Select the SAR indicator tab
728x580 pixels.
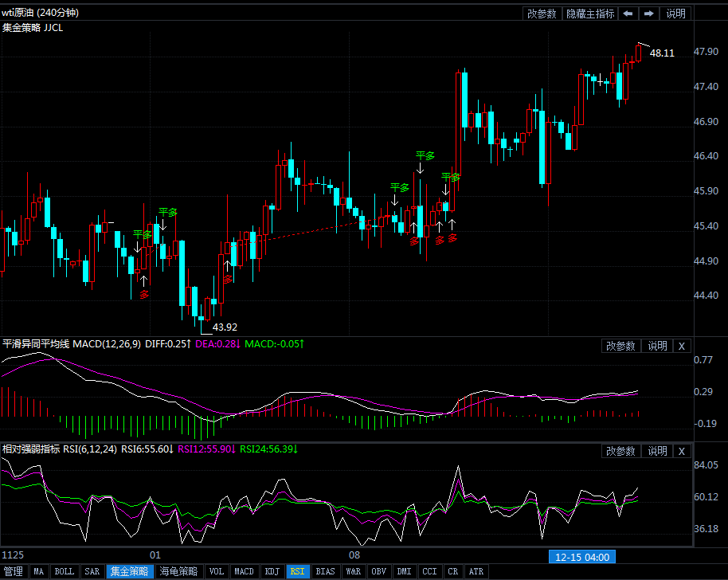tap(92, 571)
